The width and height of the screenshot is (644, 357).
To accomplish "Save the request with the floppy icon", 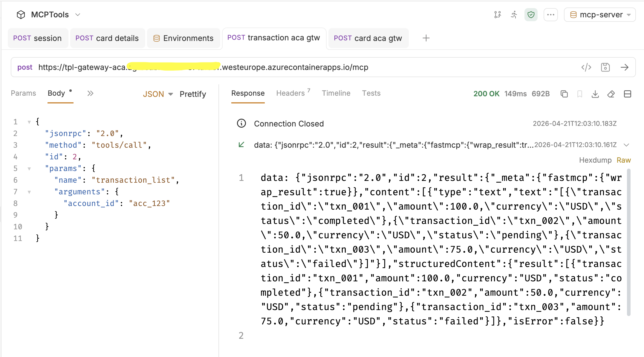I will point(605,67).
